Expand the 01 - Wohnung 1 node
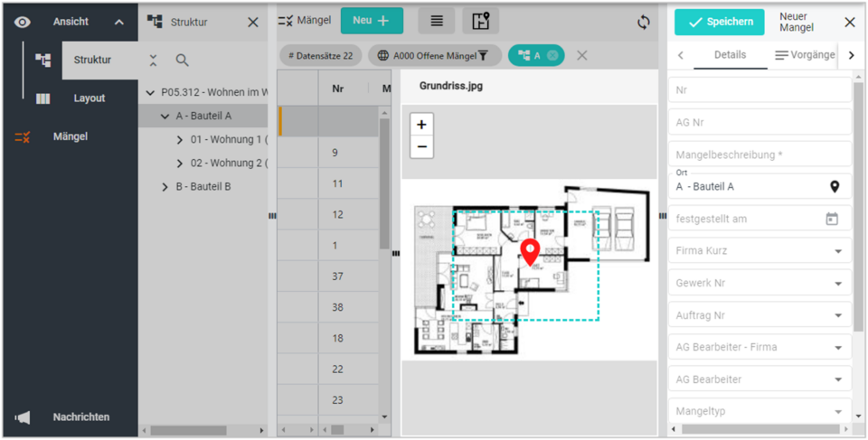868x440 pixels. 180,140
